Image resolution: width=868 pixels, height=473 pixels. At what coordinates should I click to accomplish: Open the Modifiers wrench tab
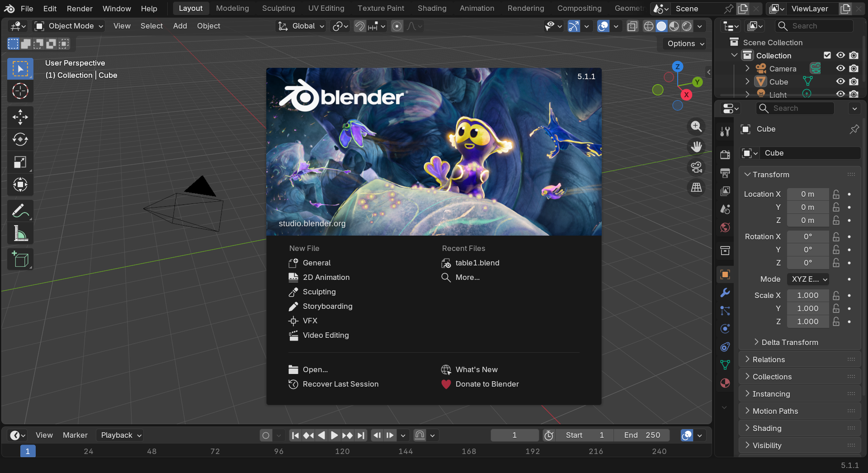coord(725,293)
